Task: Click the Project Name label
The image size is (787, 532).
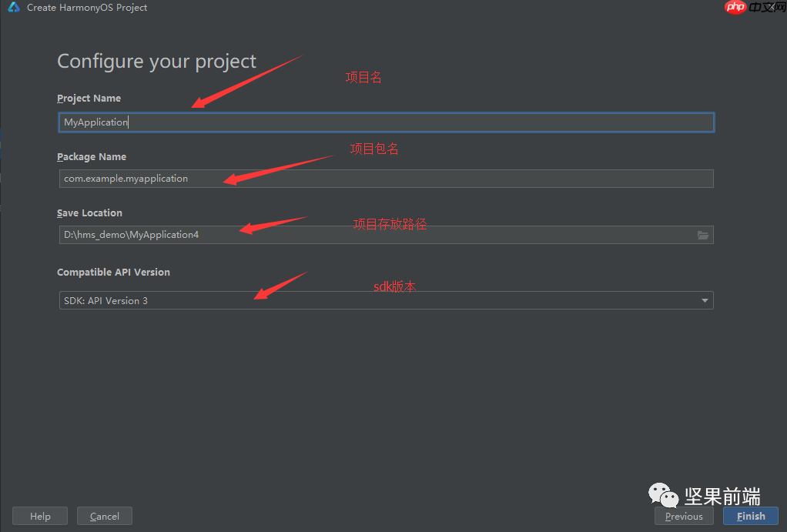Action: coord(89,99)
